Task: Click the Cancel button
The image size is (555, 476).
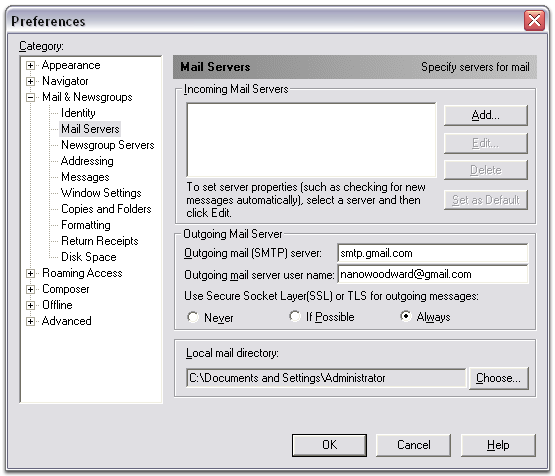Action: pyautogui.click(x=413, y=445)
